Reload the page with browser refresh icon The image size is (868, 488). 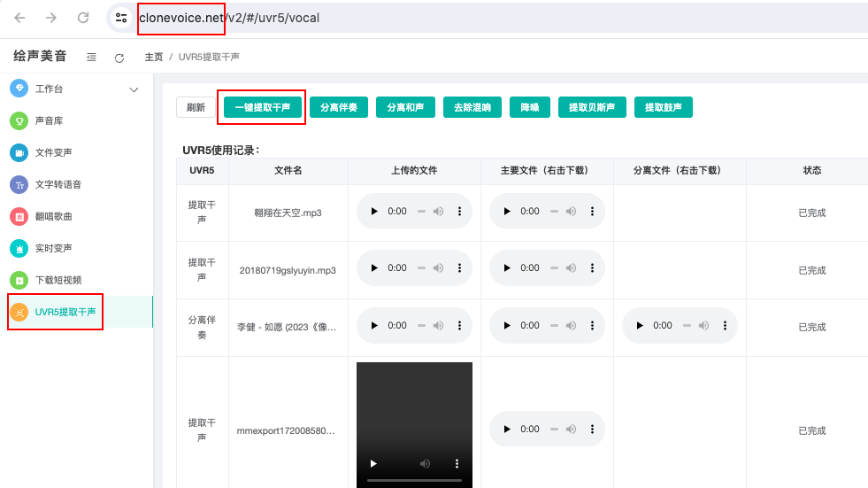pyautogui.click(x=83, y=18)
